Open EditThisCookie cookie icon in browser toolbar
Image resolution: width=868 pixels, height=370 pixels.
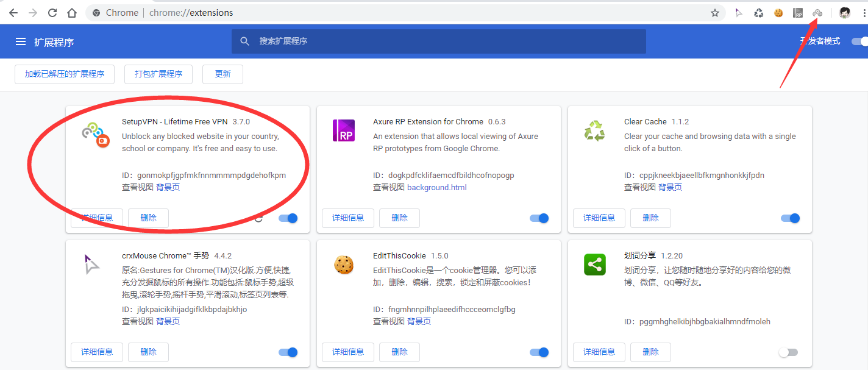point(778,13)
